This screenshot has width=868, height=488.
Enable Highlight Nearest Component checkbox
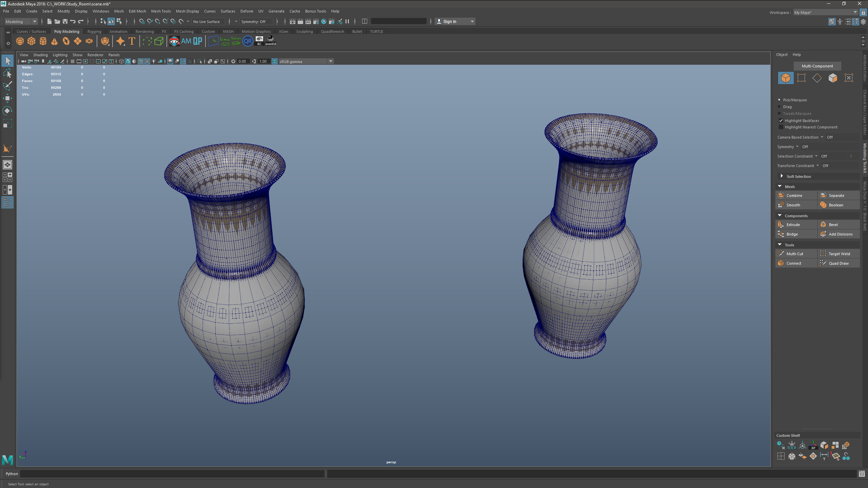781,127
